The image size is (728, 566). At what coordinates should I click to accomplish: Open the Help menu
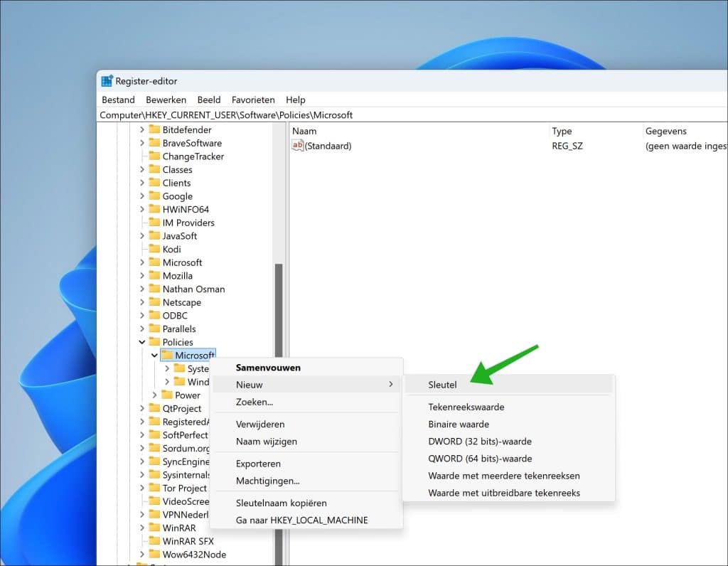[x=295, y=100]
